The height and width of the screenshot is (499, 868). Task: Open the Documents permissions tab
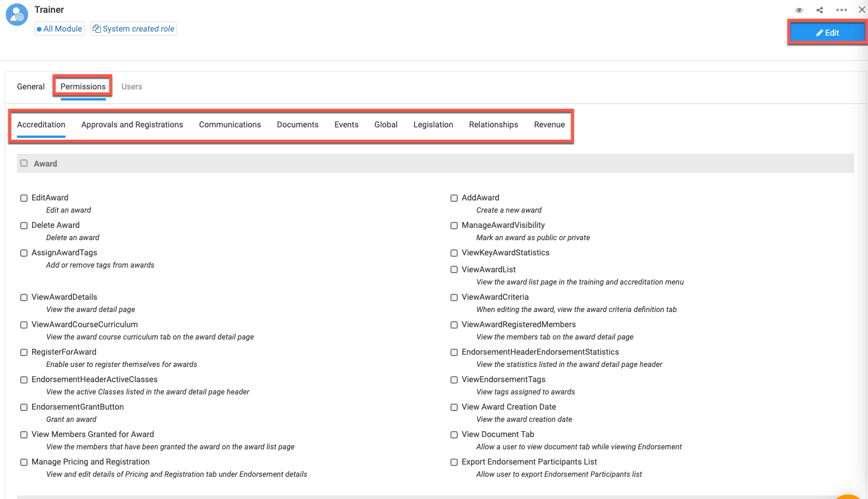click(298, 124)
